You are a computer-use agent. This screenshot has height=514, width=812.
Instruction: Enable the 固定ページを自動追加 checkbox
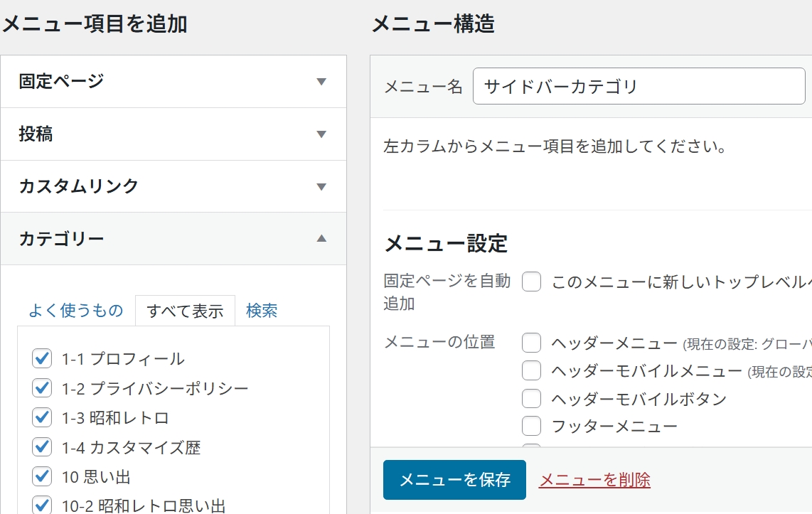[530, 282]
